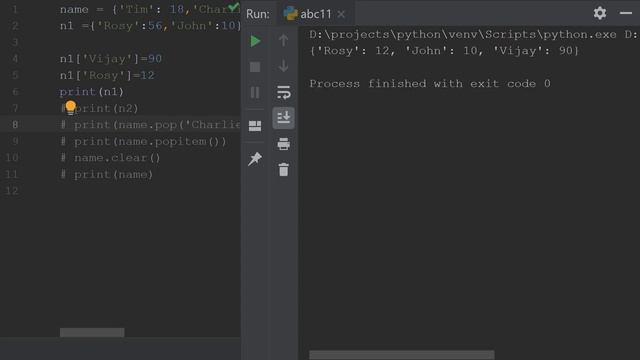
Task: Click the commented line # name.clear()
Action: [110, 158]
